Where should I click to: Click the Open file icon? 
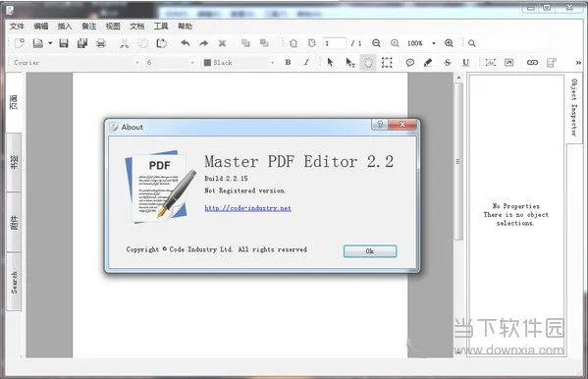(38, 43)
